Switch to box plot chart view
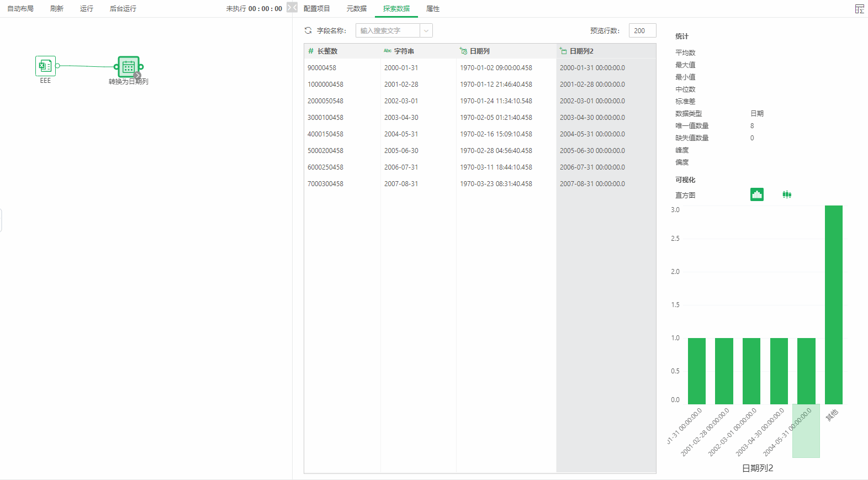 tap(787, 194)
